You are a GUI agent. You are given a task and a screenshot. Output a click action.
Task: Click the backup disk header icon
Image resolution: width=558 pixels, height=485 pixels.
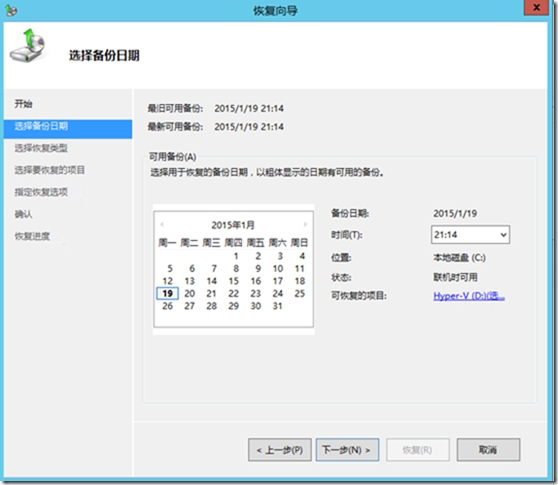tap(28, 46)
